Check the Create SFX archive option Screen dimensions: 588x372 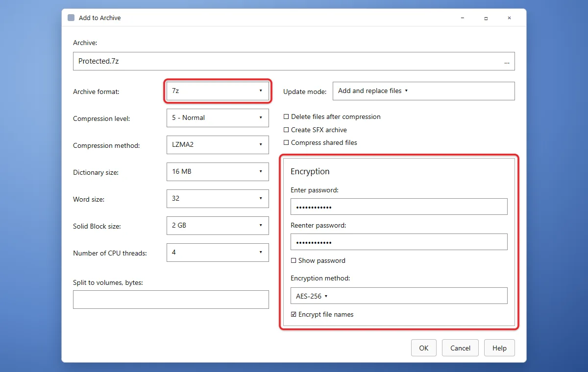286,130
